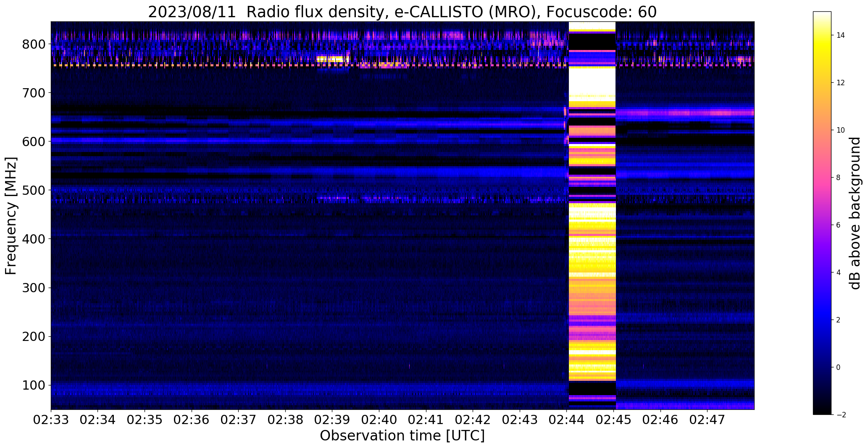Viewport: 868px width, 448px height.
Task: Click the 100 frequency tick label
Action: (34, 385)
